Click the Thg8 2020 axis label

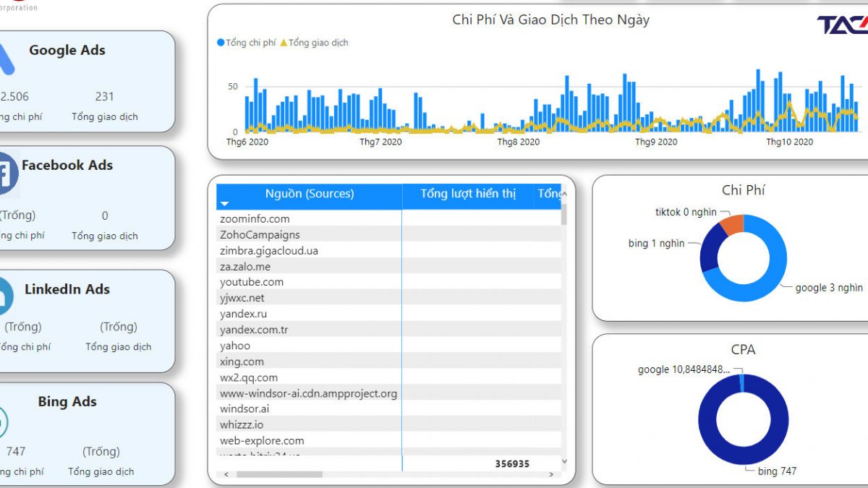(x=519, y=142)
